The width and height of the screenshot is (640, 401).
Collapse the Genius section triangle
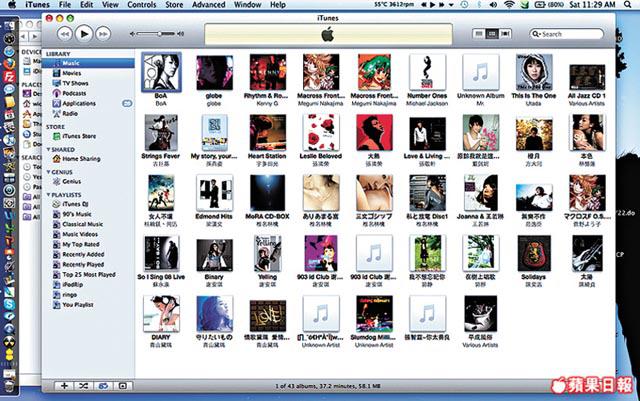48,172
